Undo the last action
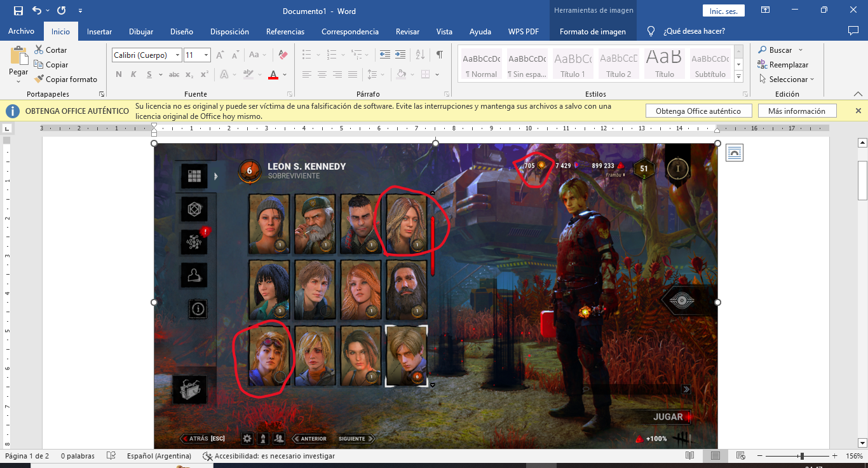This screenshot has height=468, width=868. pyautogui.click(x=37, y=11)
